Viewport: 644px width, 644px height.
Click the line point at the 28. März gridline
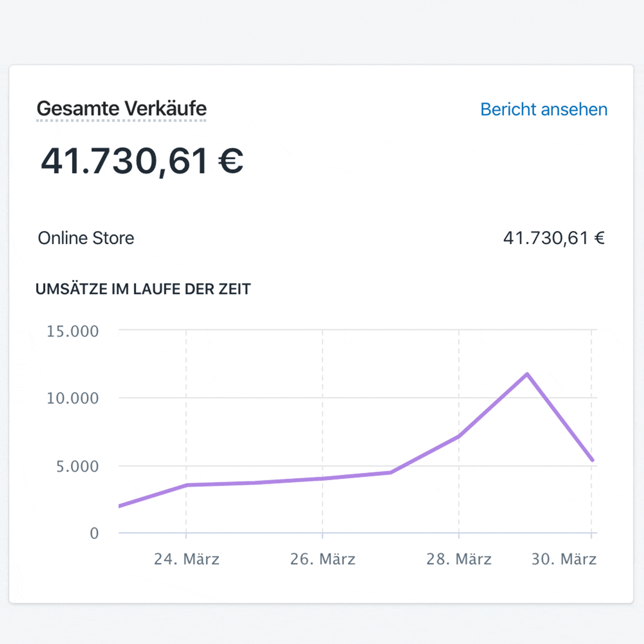(459, 436)
